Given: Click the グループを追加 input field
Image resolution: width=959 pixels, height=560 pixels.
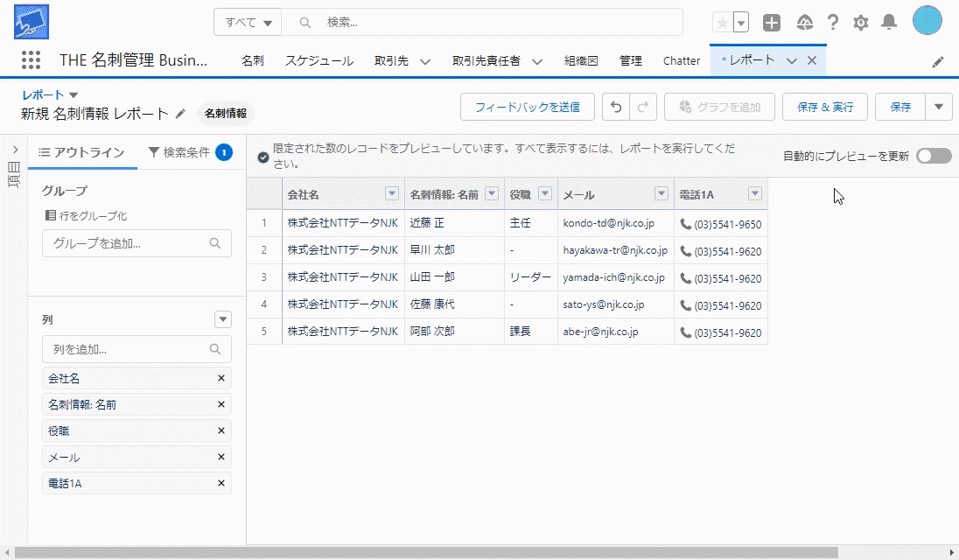Looking at the screenshot, I should (137, 243).
